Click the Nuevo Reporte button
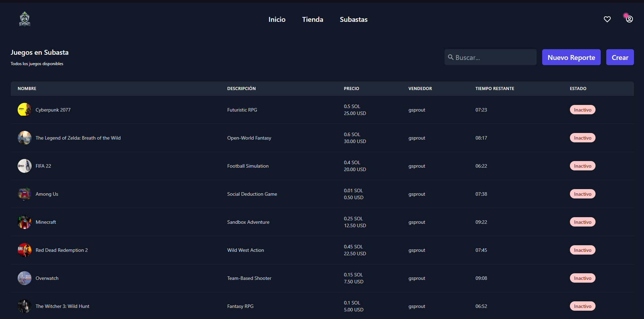 [x=571, y=57]
